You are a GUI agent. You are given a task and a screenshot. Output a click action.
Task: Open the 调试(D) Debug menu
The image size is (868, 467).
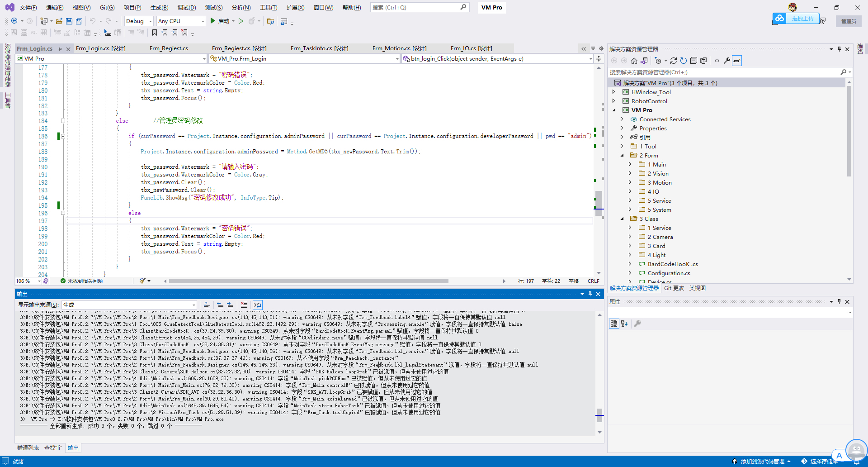(187, 8)
